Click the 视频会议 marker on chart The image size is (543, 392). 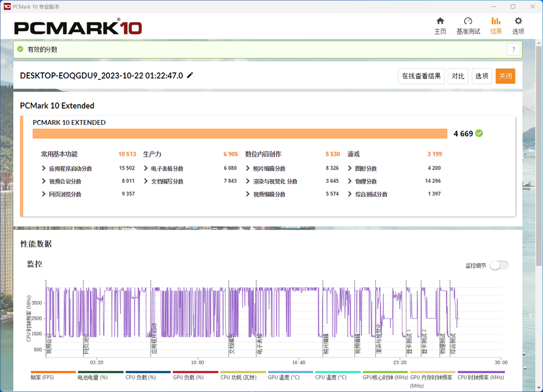[x=49, y=345]
